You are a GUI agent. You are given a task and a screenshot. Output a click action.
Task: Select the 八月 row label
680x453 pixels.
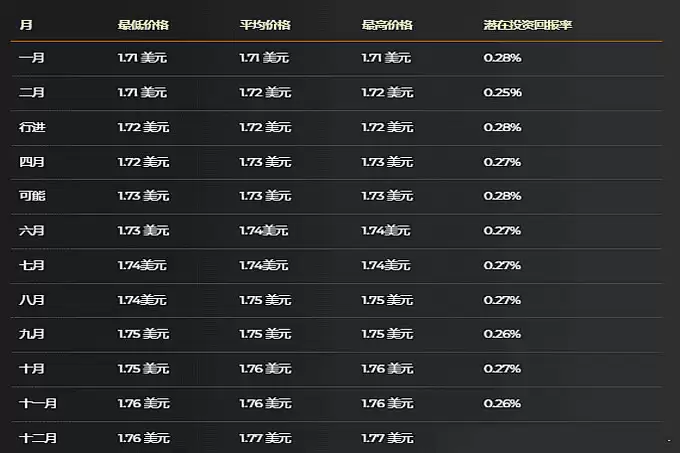(x=31, y=300)
